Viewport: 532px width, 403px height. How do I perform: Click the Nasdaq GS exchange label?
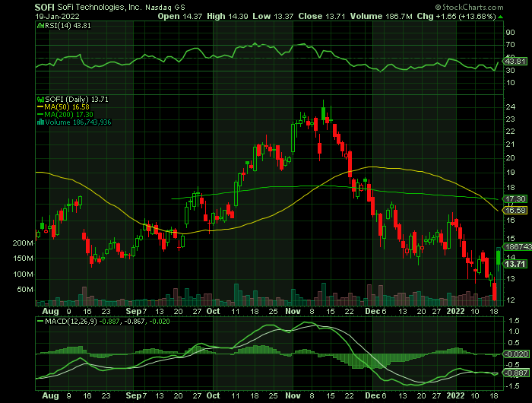click(x=165, y=8)
